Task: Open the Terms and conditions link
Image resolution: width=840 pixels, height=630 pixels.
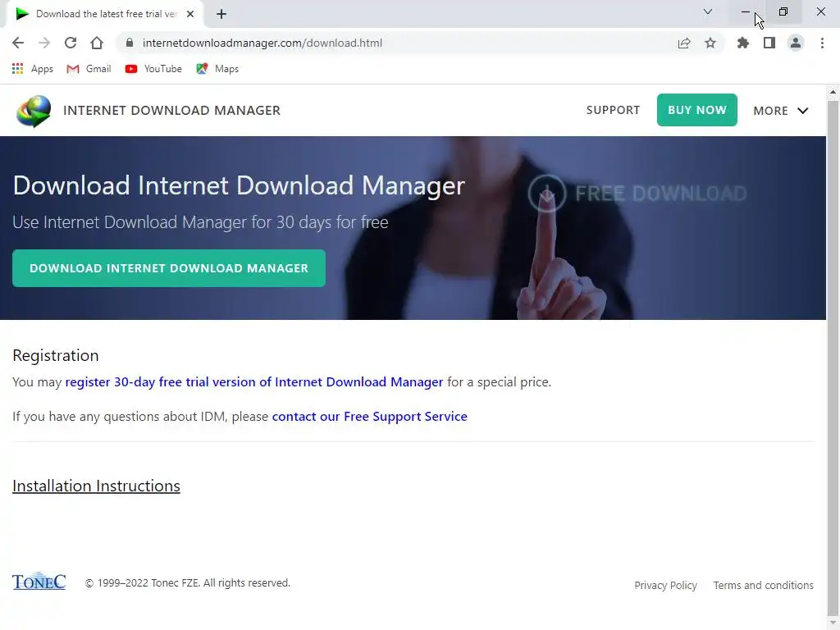Action: click(764, 585)
